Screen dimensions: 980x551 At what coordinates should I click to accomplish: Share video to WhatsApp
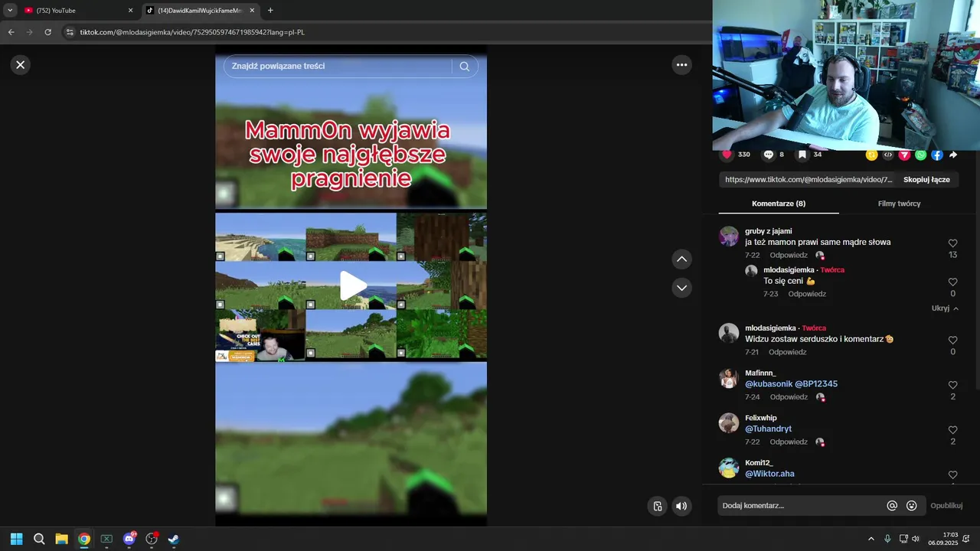tap(920, 155)
